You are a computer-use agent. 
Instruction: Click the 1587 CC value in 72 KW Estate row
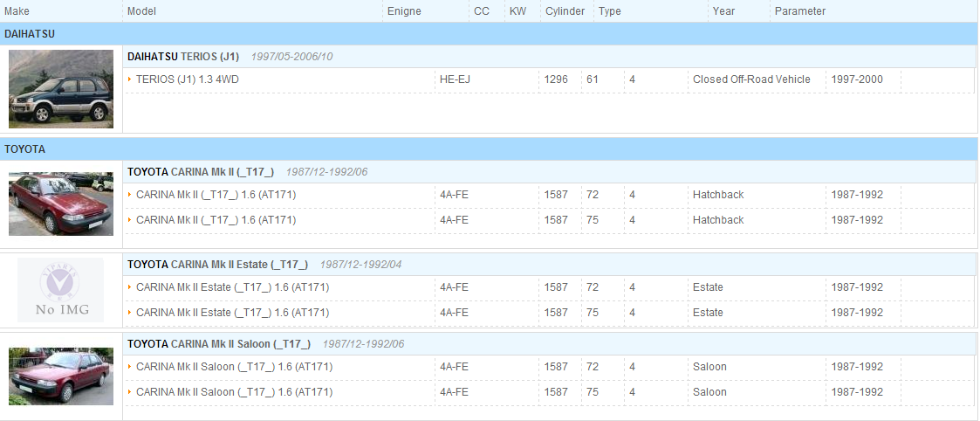coord(556,287)
